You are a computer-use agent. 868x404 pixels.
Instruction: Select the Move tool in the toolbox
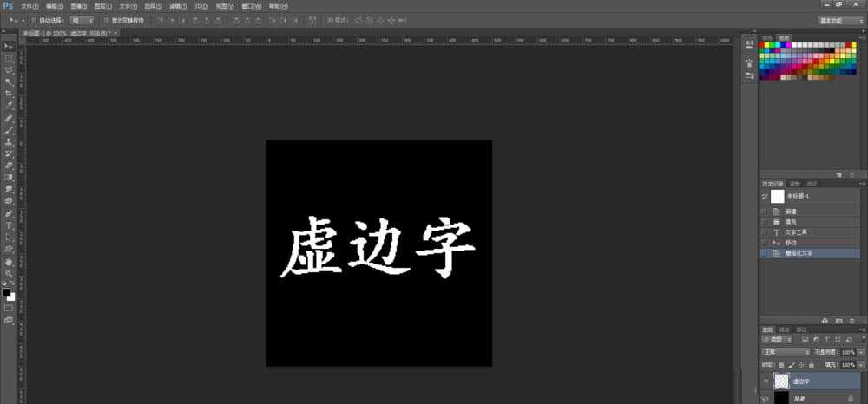click(x=9, y=46)
